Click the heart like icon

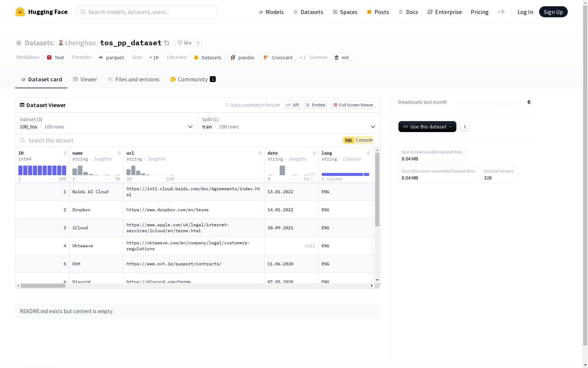(x=180, y=43)
